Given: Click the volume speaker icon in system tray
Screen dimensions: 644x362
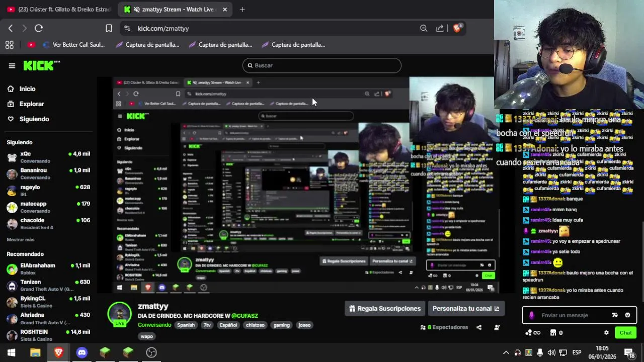Looking at the screenshot, I should pyautogui.click(x=551, y=352).
